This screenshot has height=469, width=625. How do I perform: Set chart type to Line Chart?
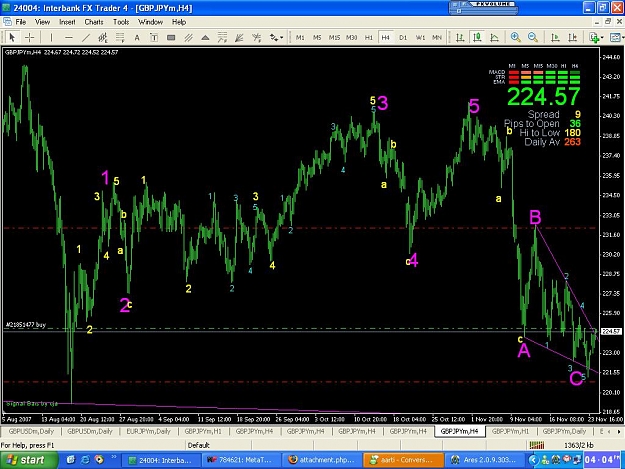(494, 37)
